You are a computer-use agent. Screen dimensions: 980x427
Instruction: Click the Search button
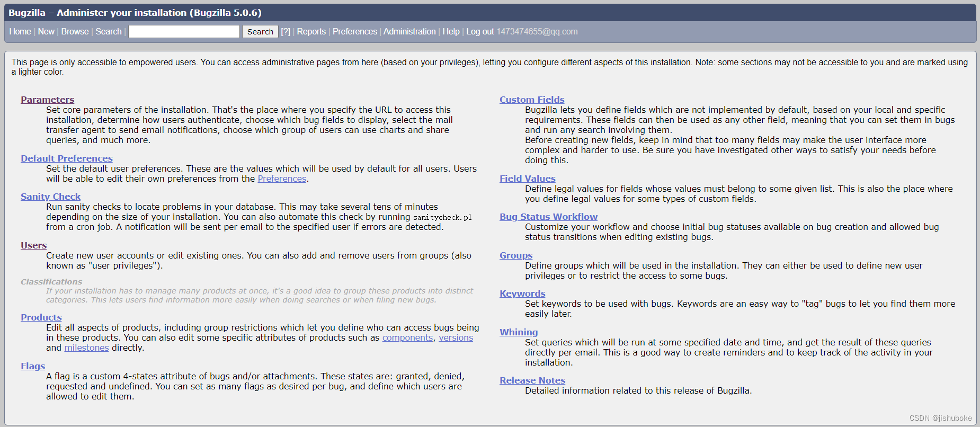(260, 32)
